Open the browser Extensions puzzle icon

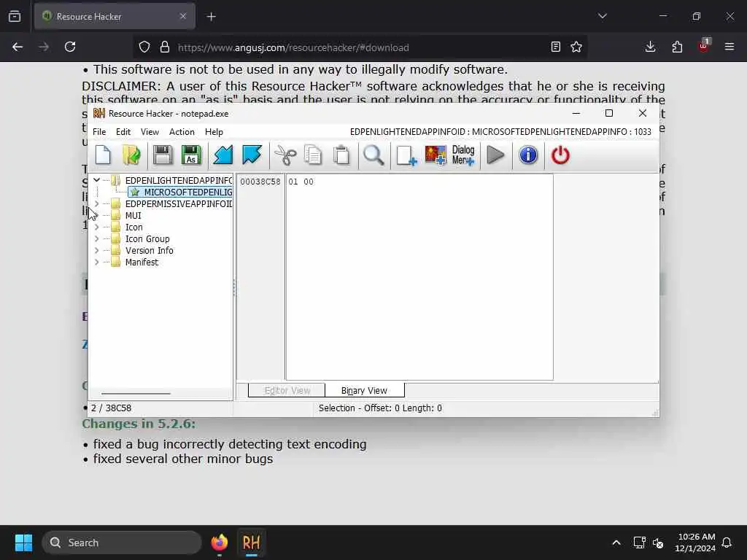pyautogui.click(x=677, y=47)
